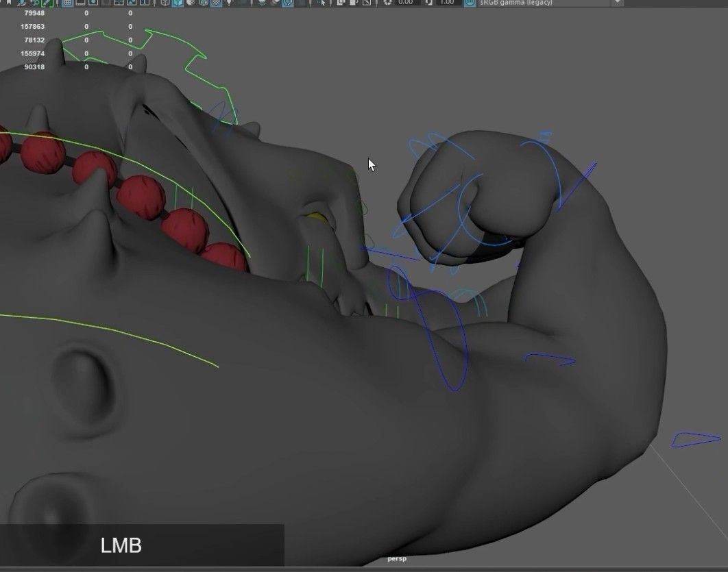
Task: Toggle the resolution gate icon
Action: pyautogui.click(x=93, y=3)
